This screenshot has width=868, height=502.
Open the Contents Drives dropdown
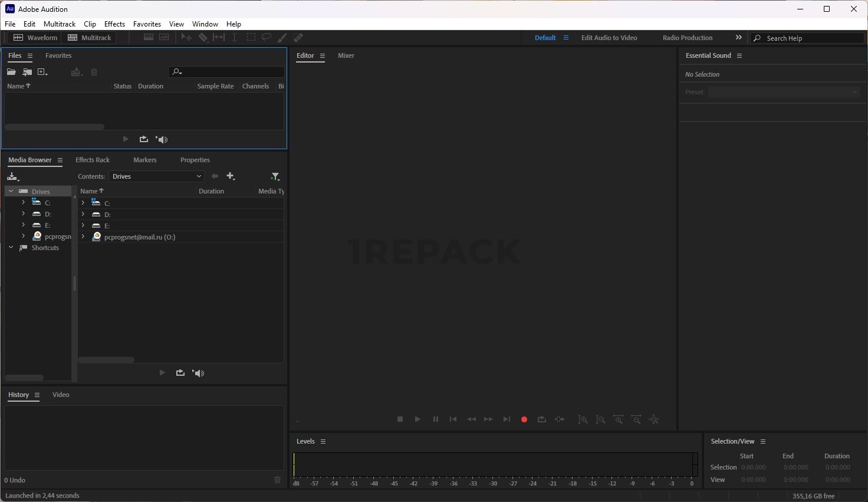[x=156, y=176]
